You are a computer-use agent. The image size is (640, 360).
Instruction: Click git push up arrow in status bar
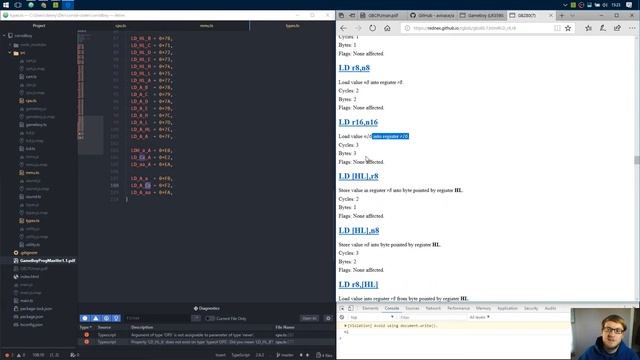coord(307,356)
